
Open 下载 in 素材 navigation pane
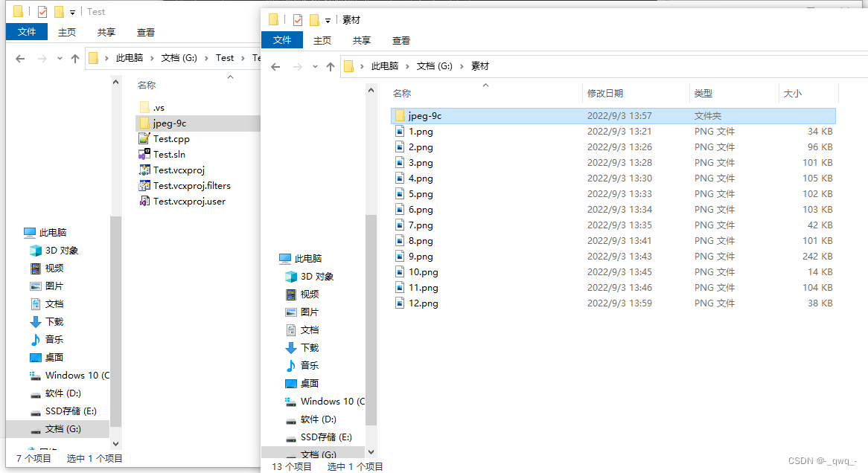[302, 347]
